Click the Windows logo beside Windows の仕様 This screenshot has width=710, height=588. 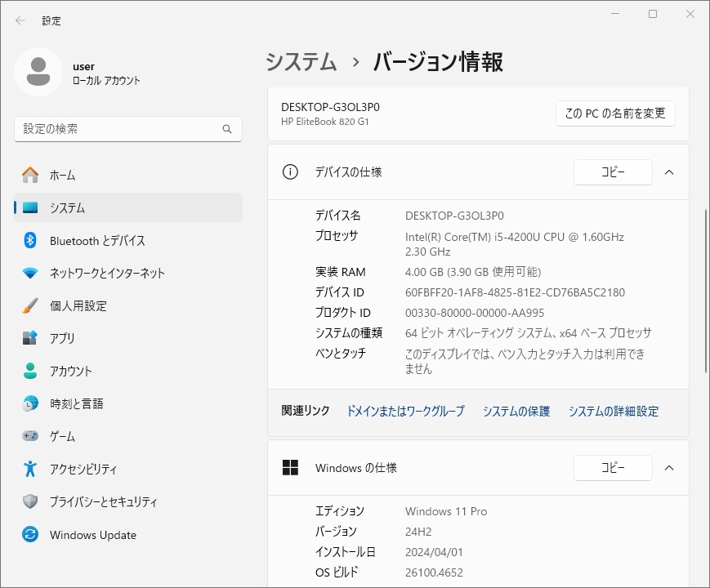[290, 468]
